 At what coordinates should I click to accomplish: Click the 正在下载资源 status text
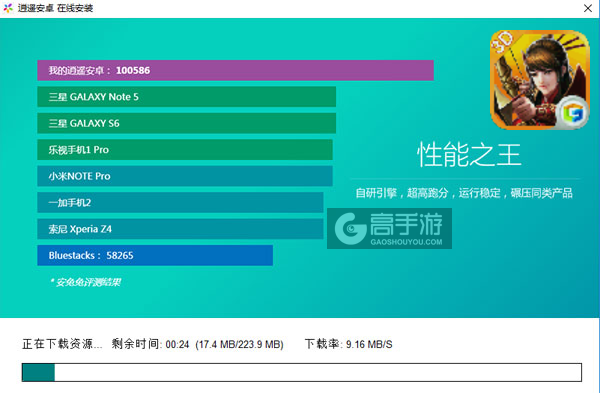[62, 344]
